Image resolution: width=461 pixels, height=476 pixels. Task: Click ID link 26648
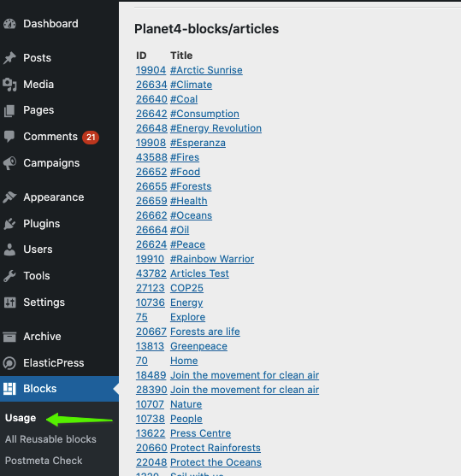(151, 128)
